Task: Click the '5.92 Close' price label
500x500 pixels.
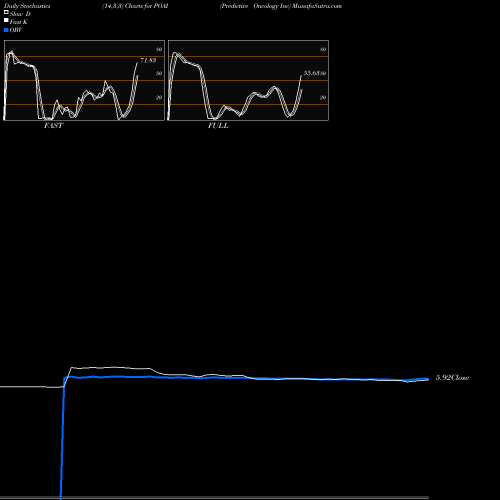Action: [x=452, y=378]
